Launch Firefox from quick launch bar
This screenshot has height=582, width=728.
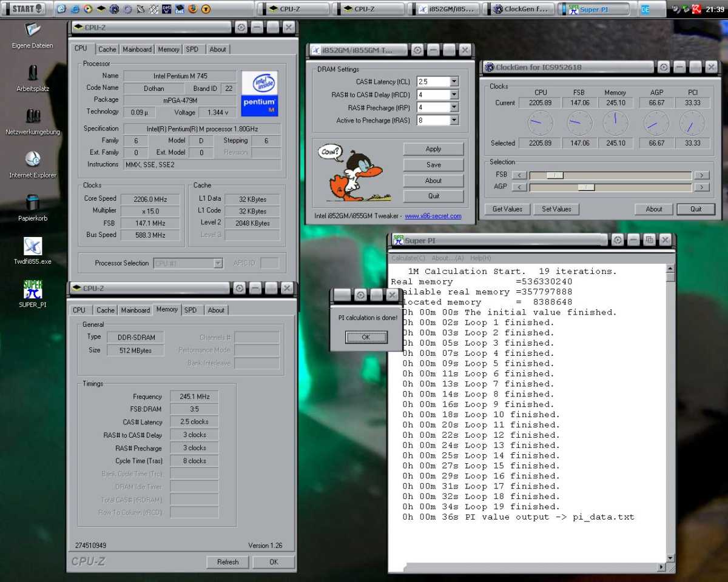(193, 9)
